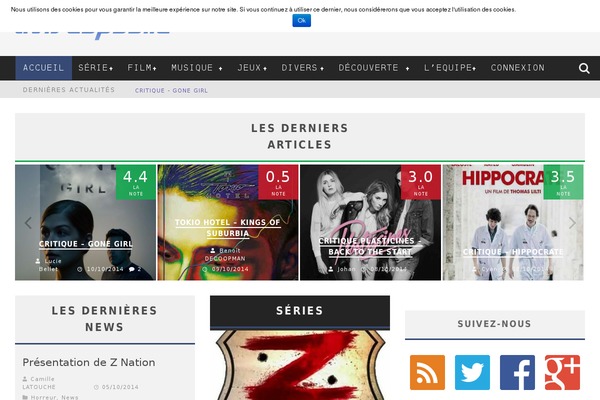This screenshot has width=600, height=400.
Task: Expand the Série menu
Action: click(x=96, y=68)
